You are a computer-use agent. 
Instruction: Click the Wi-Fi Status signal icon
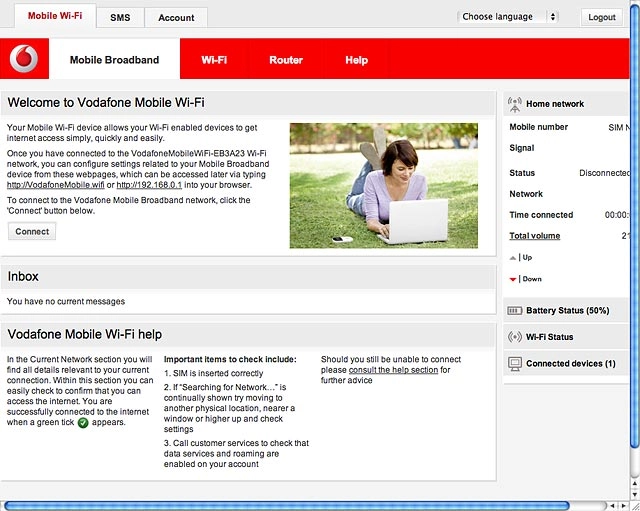tap(515, 337)
